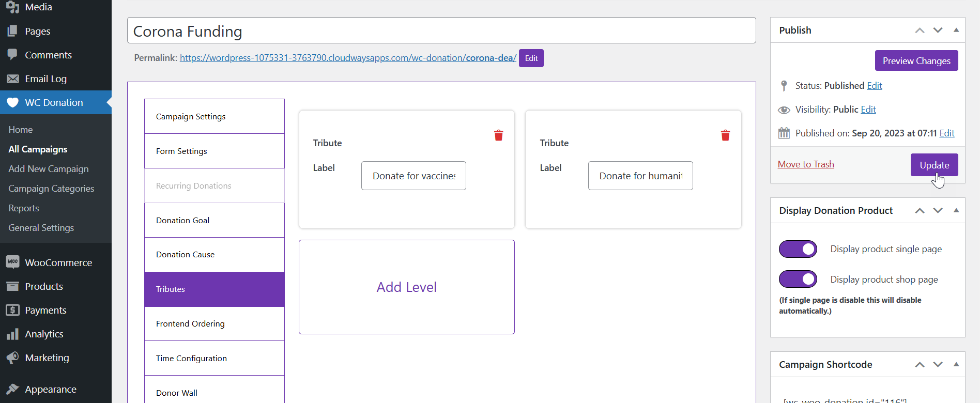The image size is (980, 403).
Task: Click the status pin icon
Action: tap(784, 86)
